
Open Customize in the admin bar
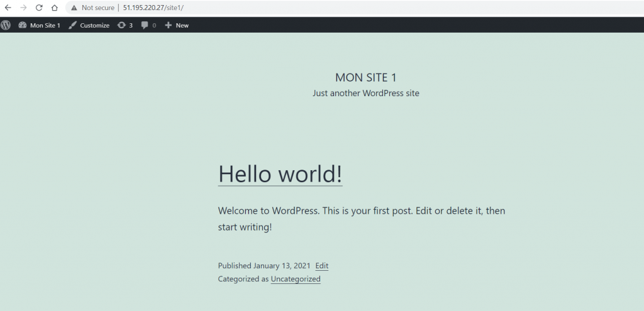pos(89,25)
